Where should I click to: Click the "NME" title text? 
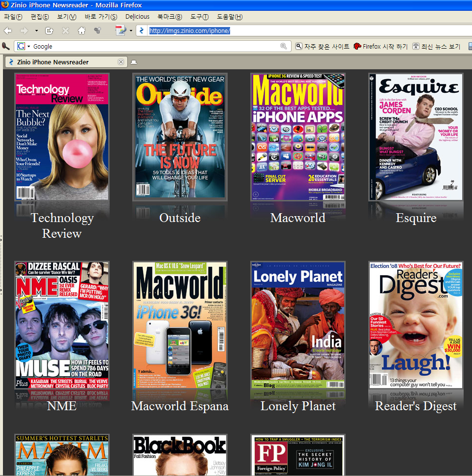61,406
